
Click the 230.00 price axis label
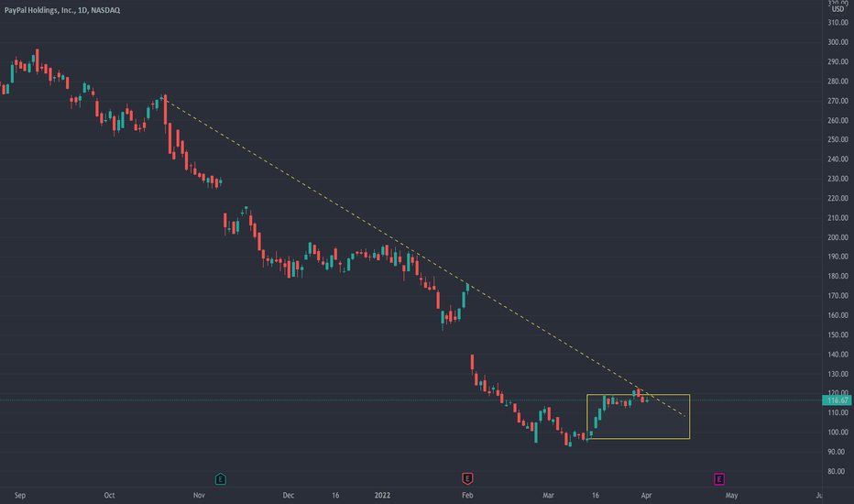click(838, 179)
